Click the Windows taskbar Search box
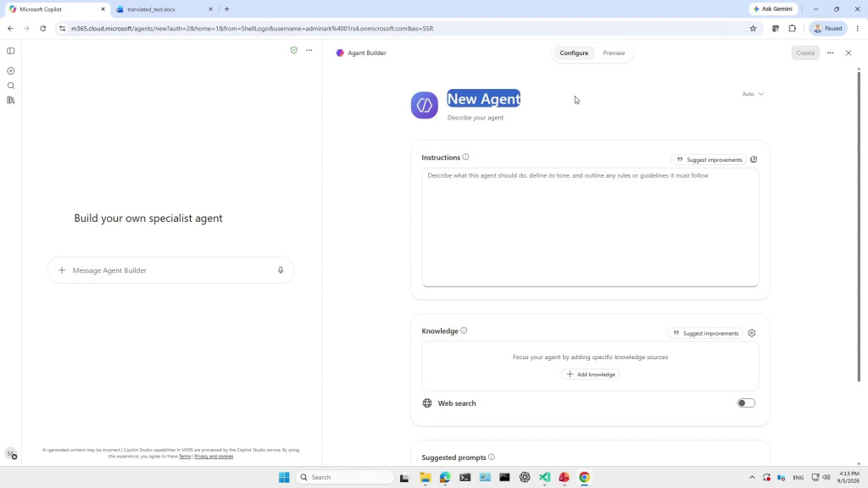Screen dimensions: 868x488 coord(345,478)
